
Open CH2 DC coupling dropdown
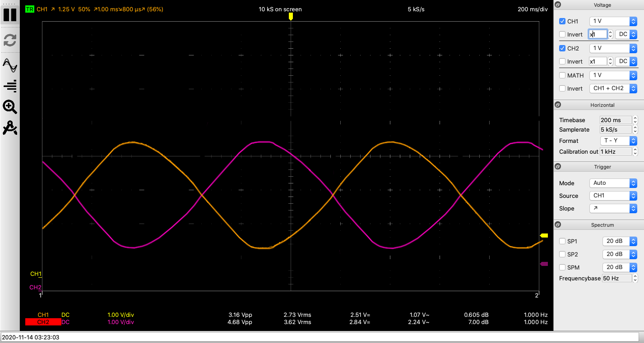[x=626, y=61]
